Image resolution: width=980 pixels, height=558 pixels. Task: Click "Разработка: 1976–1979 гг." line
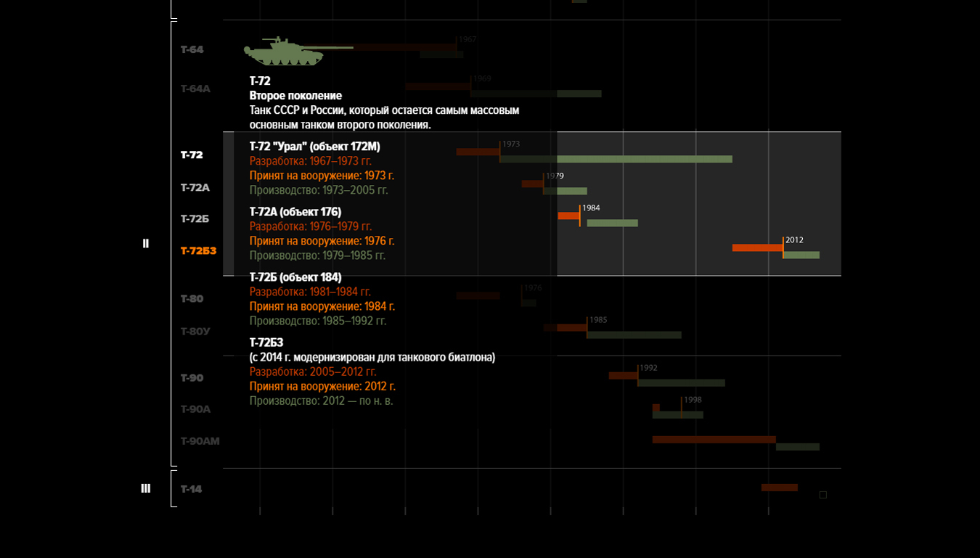point(311,226)
